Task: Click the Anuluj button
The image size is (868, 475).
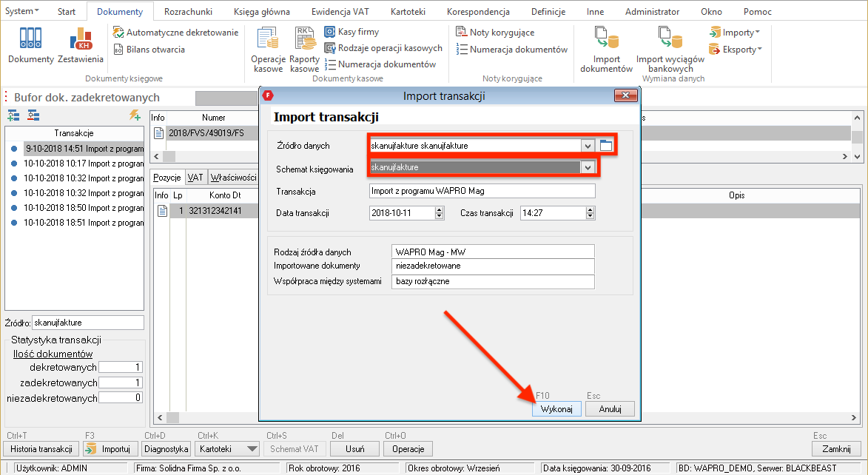Action: point(609,409)
